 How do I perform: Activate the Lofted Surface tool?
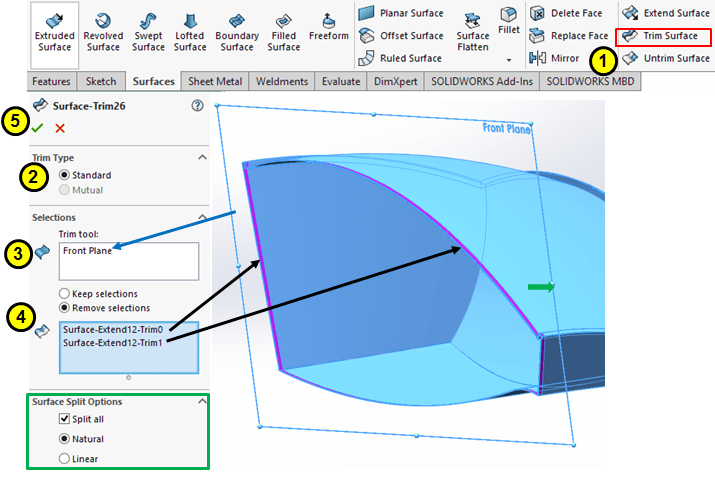tap(190, 31)
